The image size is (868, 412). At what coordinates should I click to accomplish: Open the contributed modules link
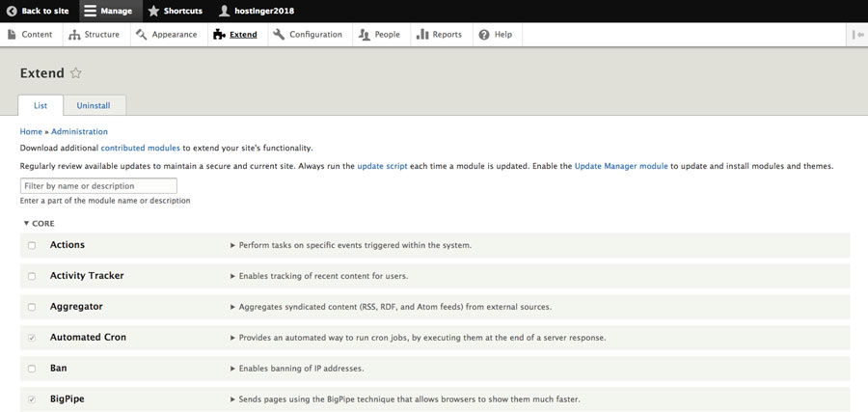pyautogui.click(x=141, y=149)
